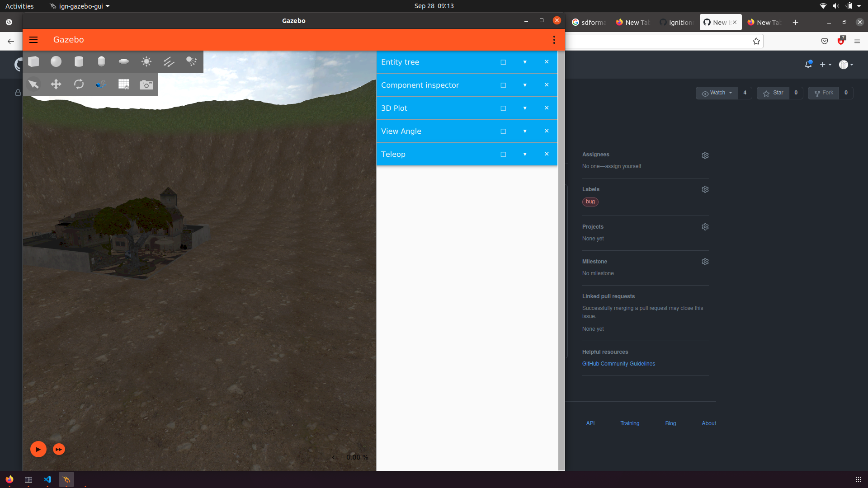Collapse the 3D Plot panel
The width and height of the screenshot is (868, 488).
pos(524,108)
